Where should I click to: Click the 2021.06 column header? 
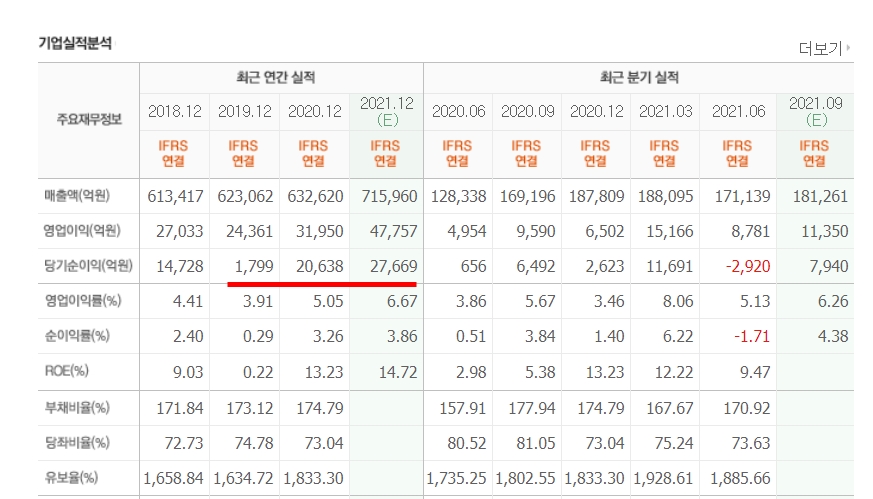pos(739,111)
